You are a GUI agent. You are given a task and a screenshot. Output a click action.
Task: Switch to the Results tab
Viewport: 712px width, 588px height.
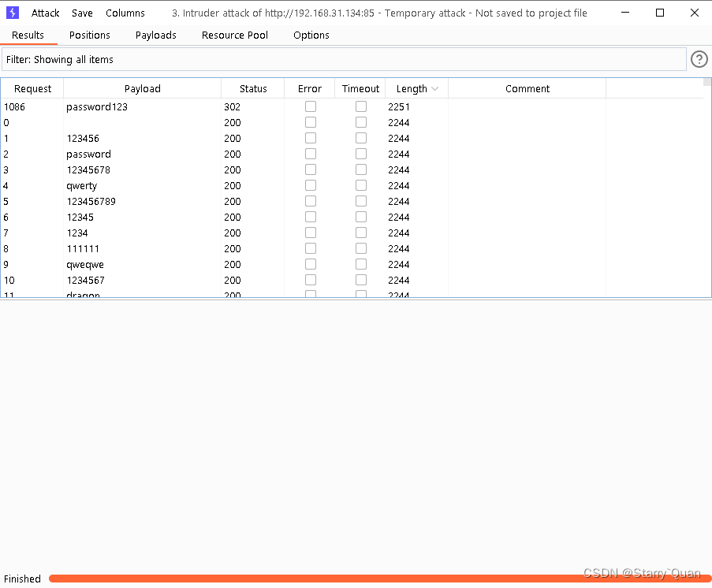tap(29, 35)
